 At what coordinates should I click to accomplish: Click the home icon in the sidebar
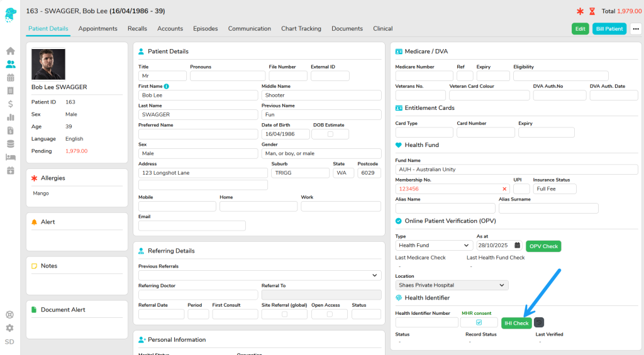(x=10, y=51)
